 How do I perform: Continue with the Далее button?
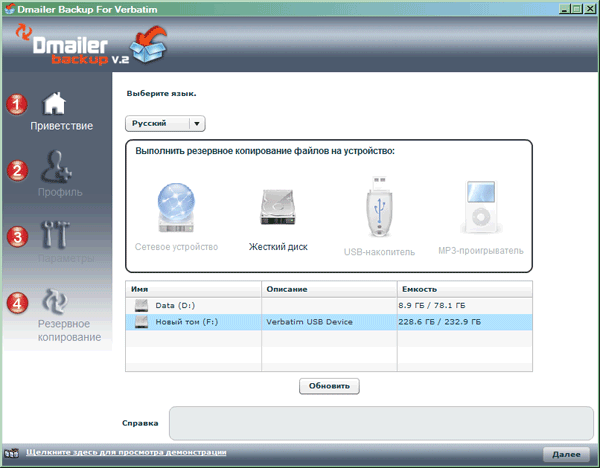566,454
